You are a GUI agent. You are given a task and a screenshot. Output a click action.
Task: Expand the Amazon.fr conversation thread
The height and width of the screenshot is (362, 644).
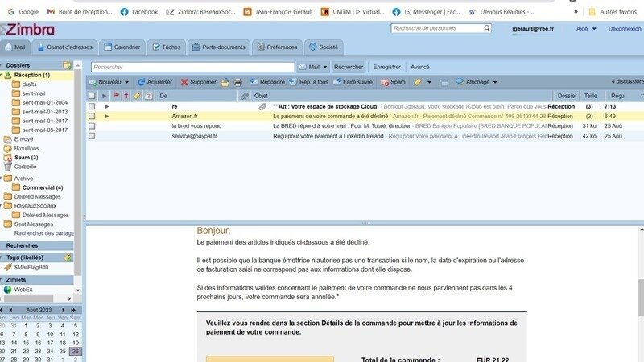[x=107, y=116]
